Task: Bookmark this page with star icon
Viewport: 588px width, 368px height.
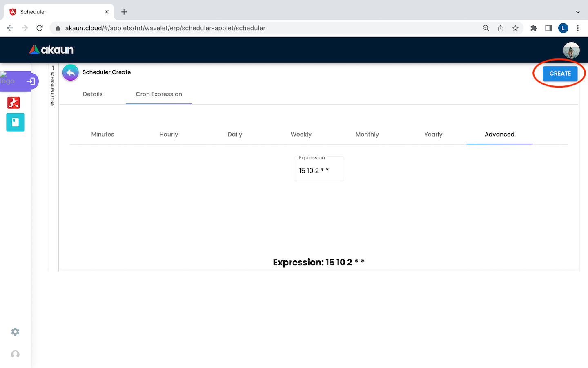Action: pos(515,28)
